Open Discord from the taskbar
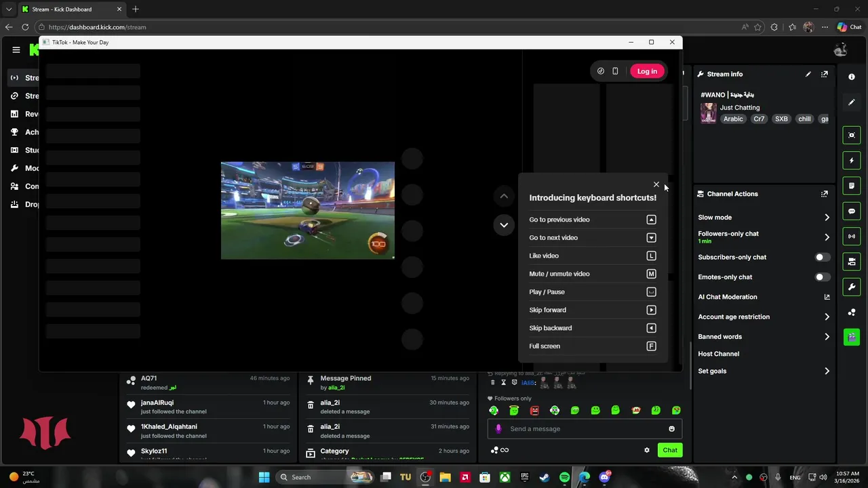The width and height of the screenshot is (868, 488). 604,477
